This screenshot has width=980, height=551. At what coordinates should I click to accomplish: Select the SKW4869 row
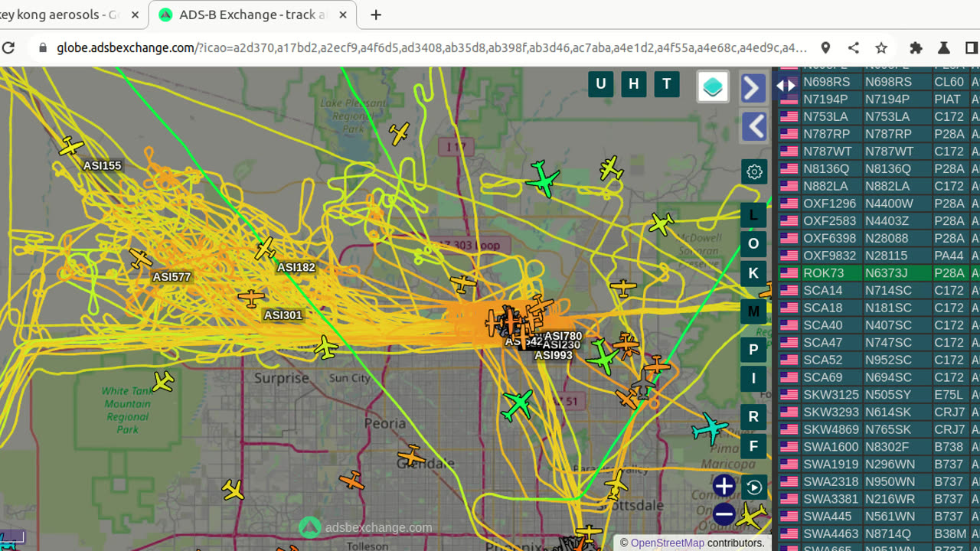[879, 429]
